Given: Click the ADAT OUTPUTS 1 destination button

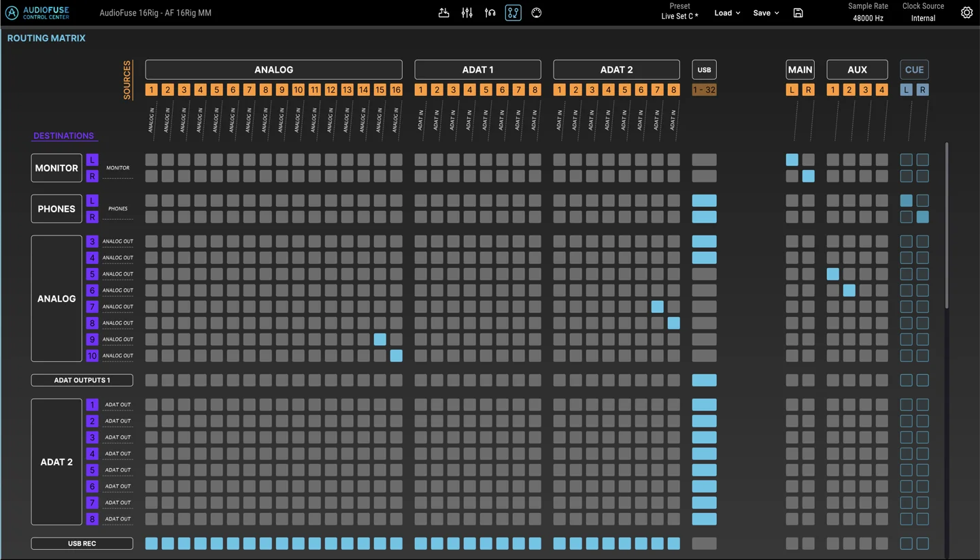Looking at the screenshot, I should pyautogui.click(x=82, y=380).
